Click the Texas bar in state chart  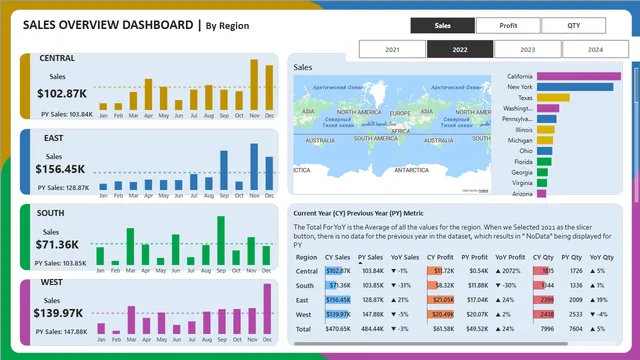(553, 98)
